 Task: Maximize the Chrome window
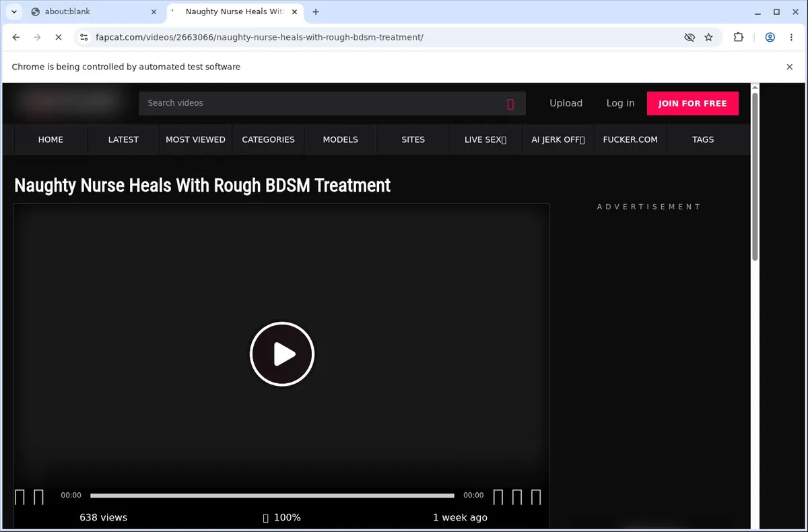[776, 11]
